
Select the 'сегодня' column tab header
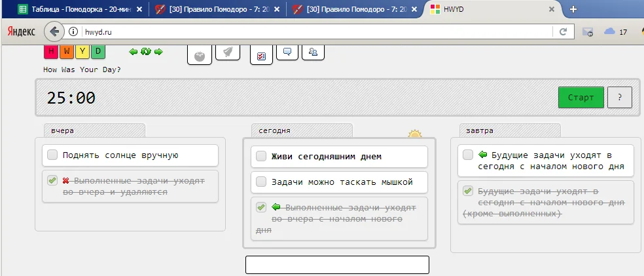click(x=301, y=130)
